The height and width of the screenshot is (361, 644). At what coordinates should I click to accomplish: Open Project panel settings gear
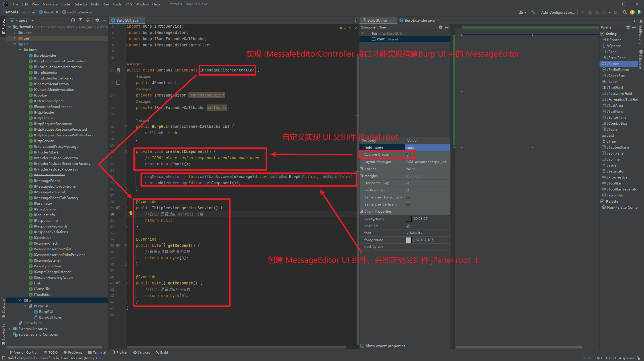97,20
